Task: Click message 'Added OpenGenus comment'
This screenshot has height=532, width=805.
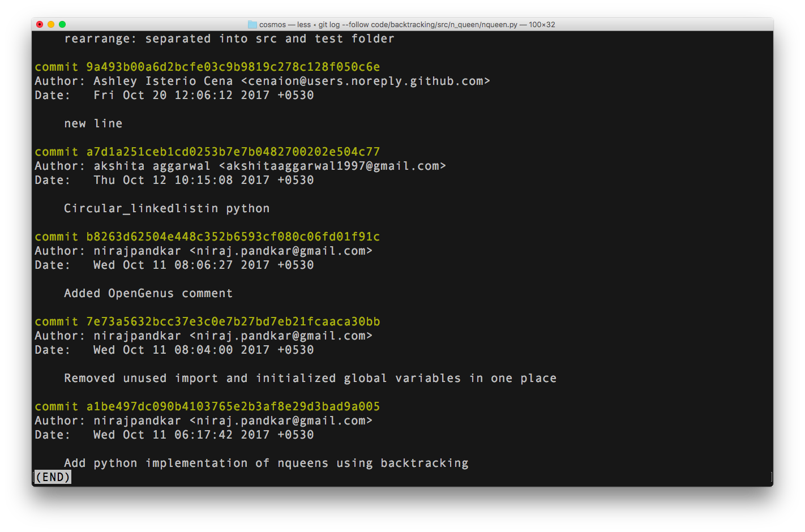Action: coord(148,293)
